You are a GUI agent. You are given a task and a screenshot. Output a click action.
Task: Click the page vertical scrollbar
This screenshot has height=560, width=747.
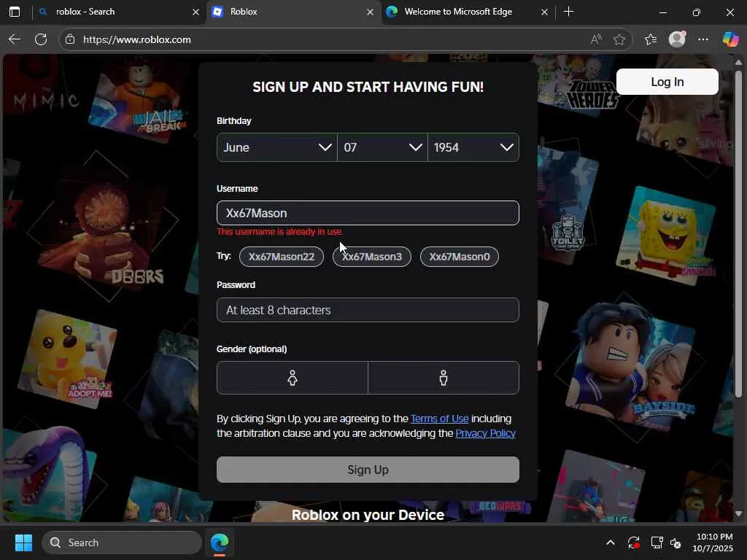click(x=738, y=233)
